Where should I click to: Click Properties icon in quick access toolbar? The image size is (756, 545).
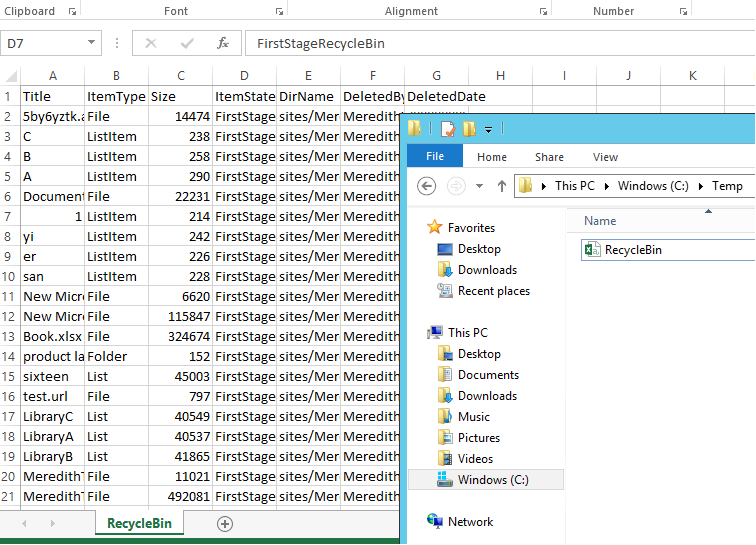(x=447, y=129)
